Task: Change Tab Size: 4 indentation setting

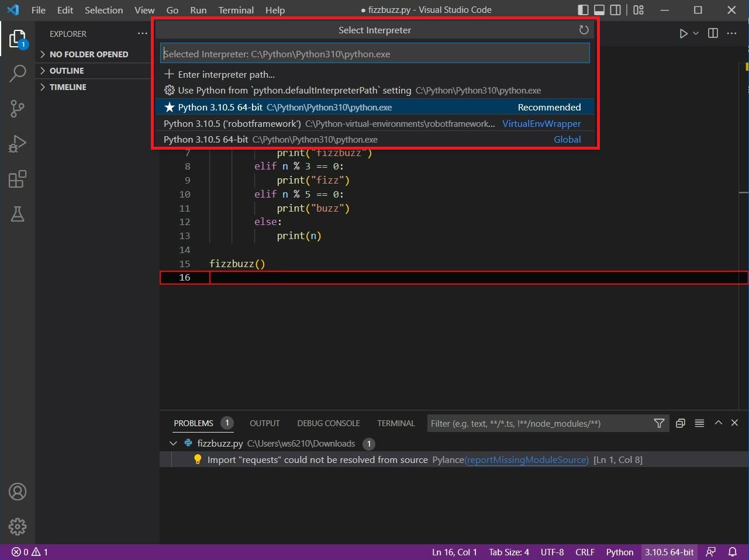Action: [x=509, y=552]
